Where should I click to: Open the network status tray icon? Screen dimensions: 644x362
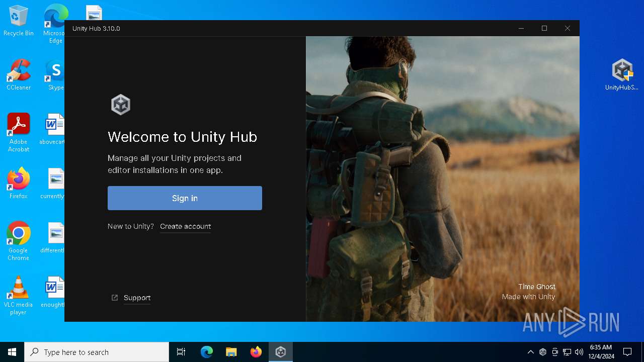567,352
